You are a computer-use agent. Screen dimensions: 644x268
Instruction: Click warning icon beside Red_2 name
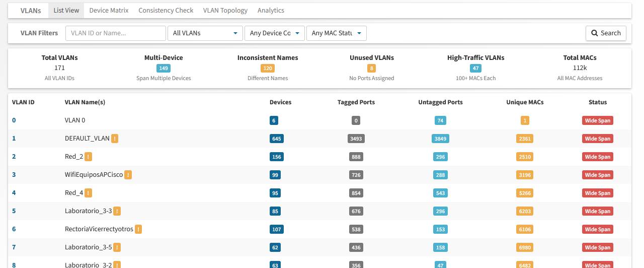click(x=89, y=157)
